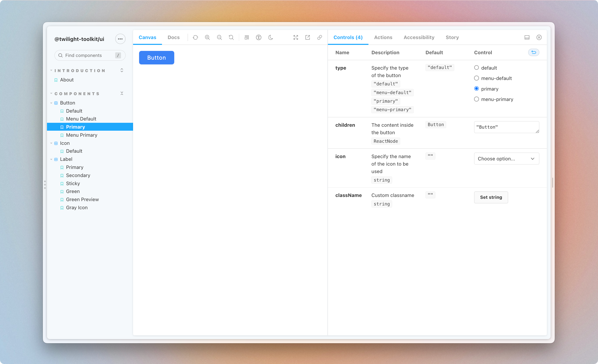Copy canvas link icon
This screenshot has width=598, height=364.
pyautogui.click(x=320, y=37)
